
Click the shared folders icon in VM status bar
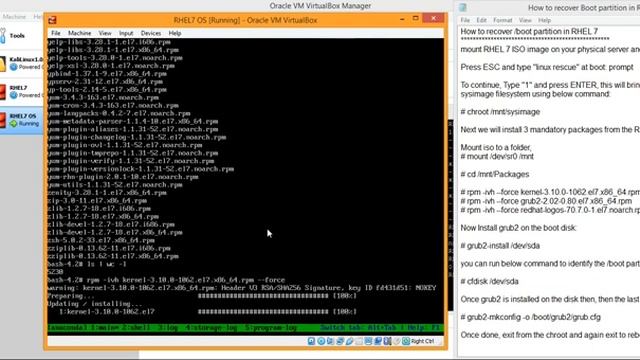point(359,341)
